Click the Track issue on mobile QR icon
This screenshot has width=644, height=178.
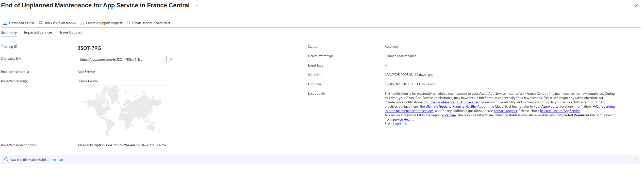coord(41,23)
